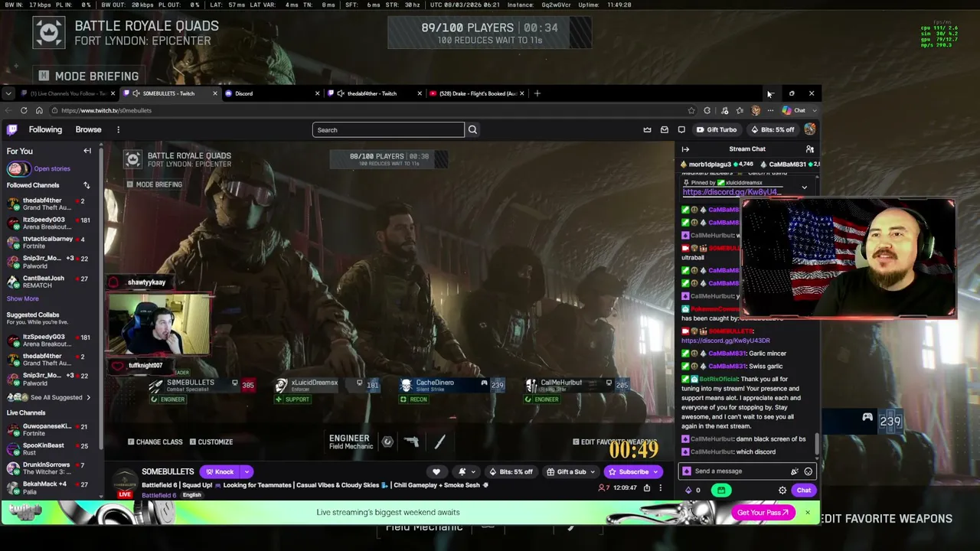Go to browser home page icon
This screenshot has width=980, height=551.
click(x=39, y=110)
